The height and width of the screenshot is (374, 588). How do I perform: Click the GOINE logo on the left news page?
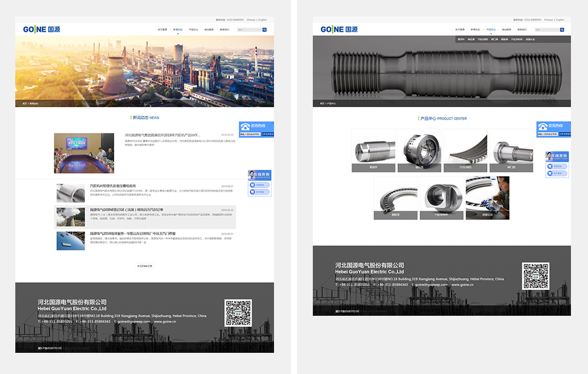pos(41,29)
